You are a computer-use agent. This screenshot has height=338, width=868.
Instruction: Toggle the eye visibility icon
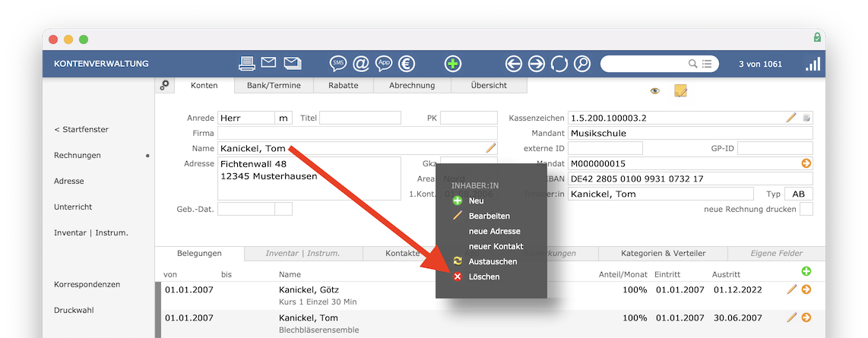pyautogui.click(x=655, y=91)
